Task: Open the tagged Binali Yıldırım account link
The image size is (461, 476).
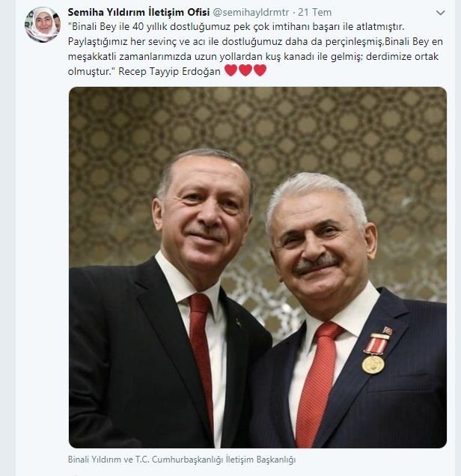Action: (x=94, y=460)
